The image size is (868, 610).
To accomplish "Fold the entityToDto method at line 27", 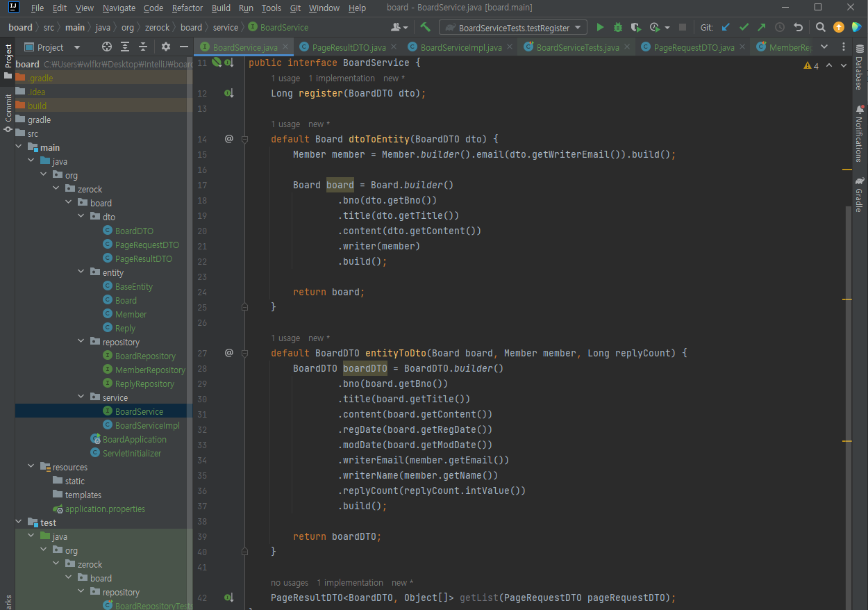I will click(x=244, y=353).
